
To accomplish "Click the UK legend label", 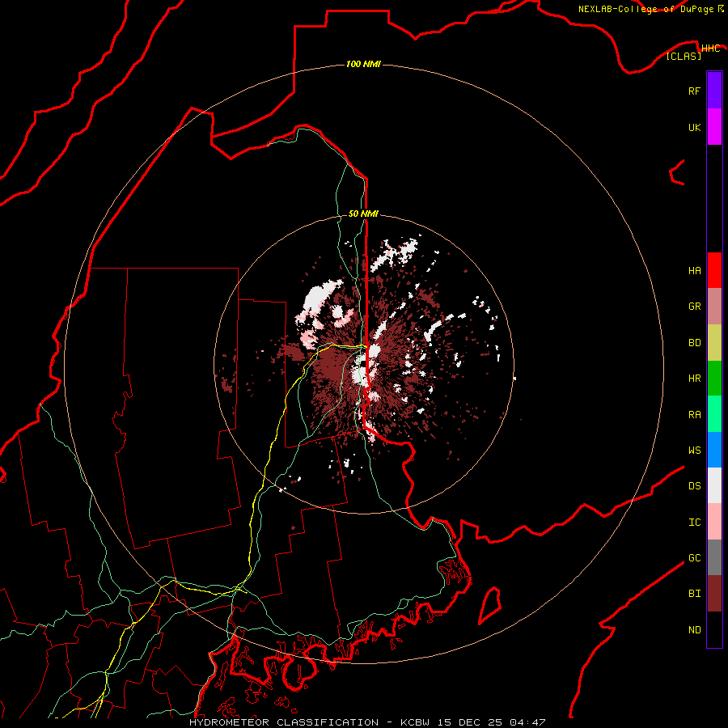I will (x=694, y=127).
